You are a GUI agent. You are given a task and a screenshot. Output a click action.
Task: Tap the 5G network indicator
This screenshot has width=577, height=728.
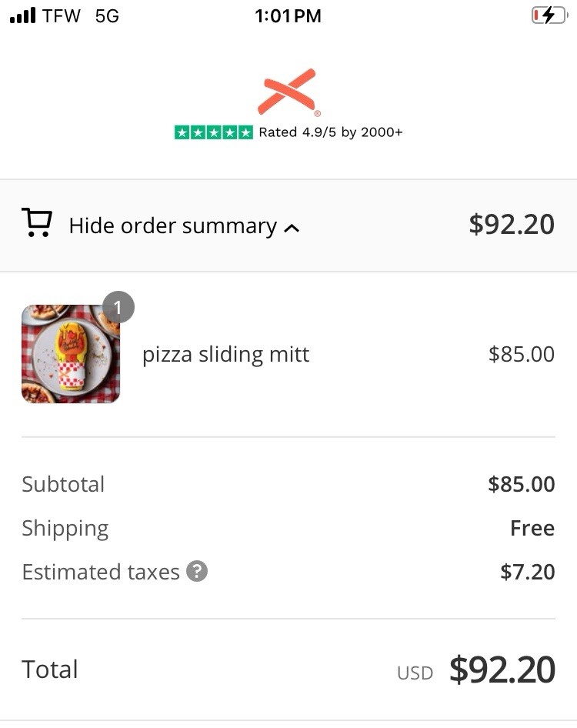tap(107, 16)
